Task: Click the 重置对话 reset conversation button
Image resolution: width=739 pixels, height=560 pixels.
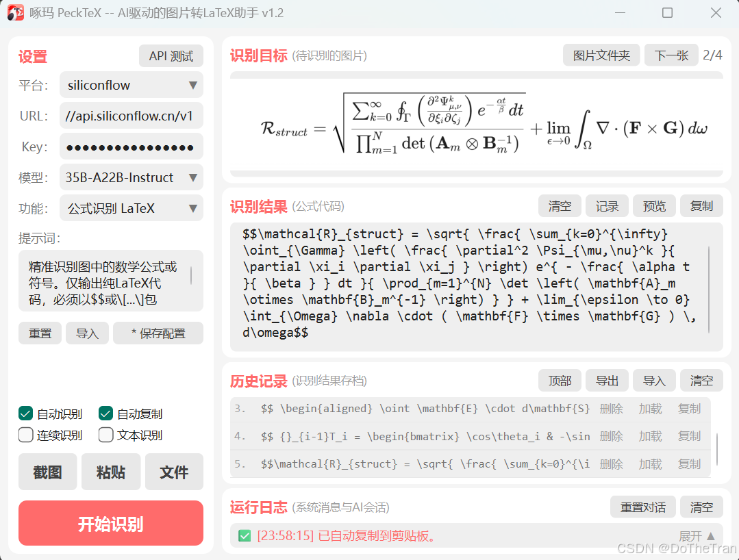Action: pos(643,507)
